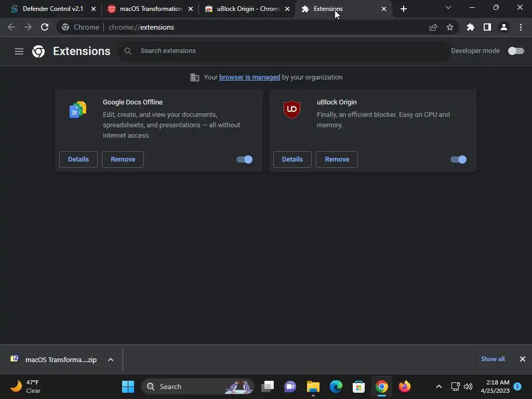Launch Microsoft Edge from the taskbar

[336, 387]
